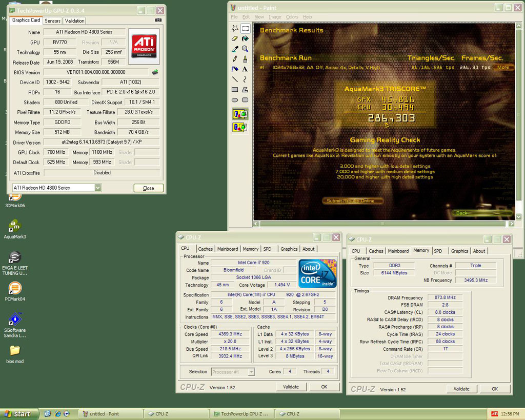This screenshot has height=420, width=525.
Task: Choose the Line tool in Paint
Action: click(x=235, y=79)
